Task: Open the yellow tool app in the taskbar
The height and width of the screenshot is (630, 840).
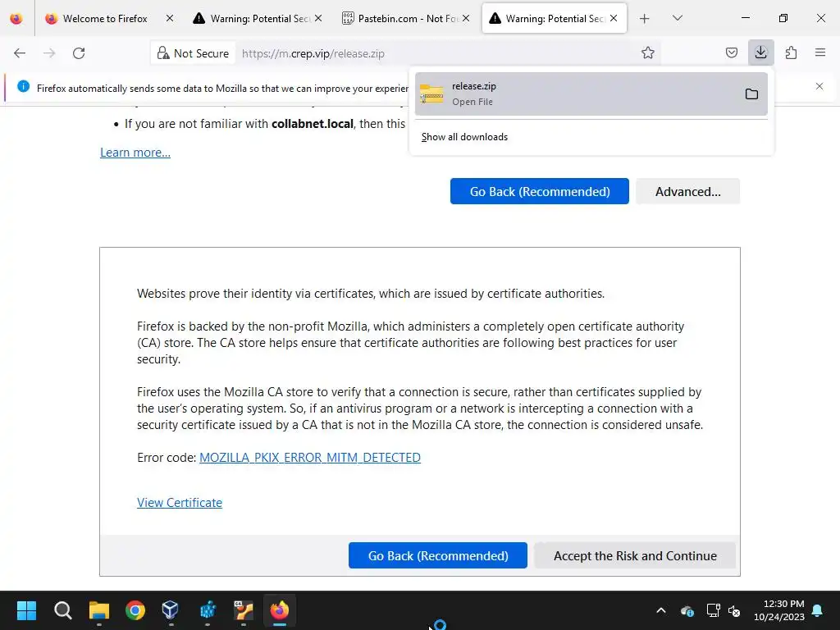Action: tap(243, 610)
